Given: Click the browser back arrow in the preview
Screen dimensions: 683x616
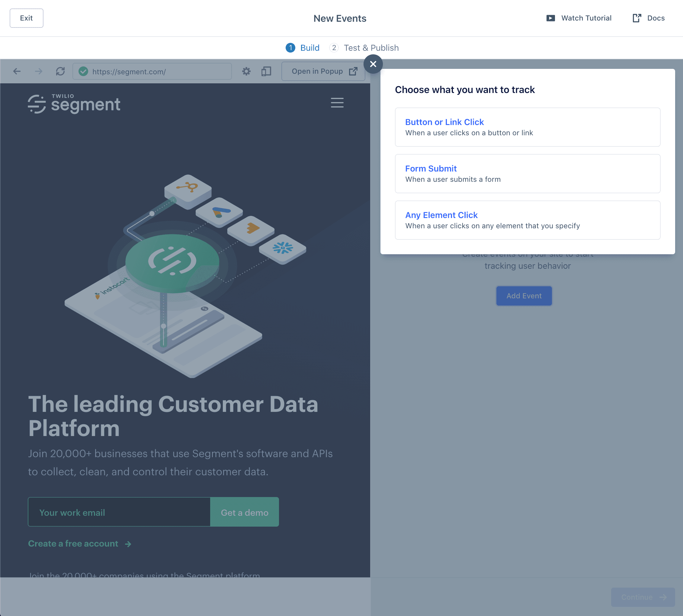Looking at the screenshot, I should tap(17, 72).
